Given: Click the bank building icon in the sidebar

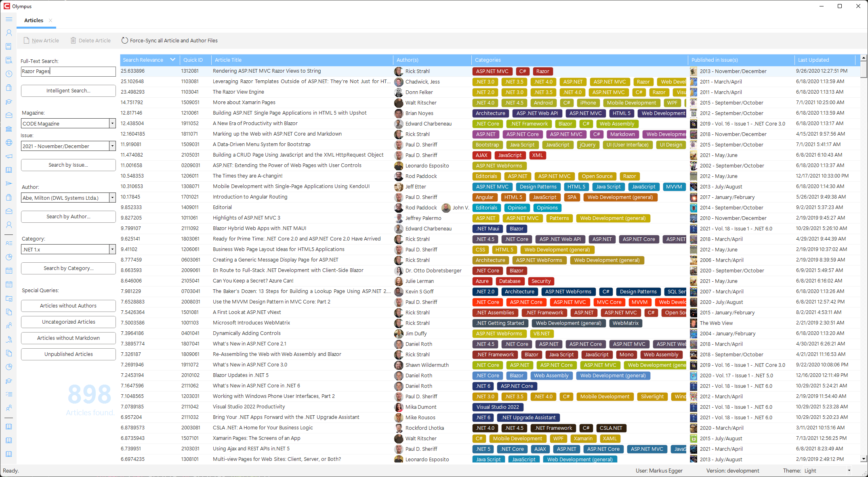Looking at the screenshot, I should tap(8, 129).
